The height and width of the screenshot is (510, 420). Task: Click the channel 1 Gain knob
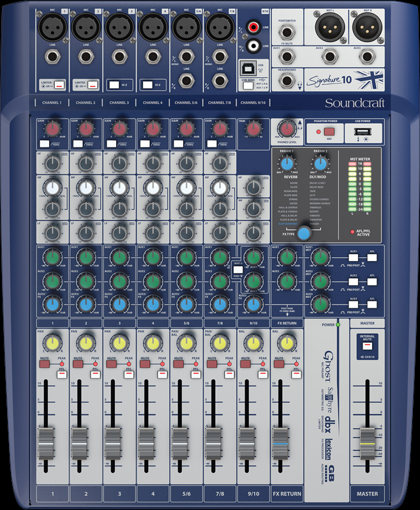(x=52, y=129)
